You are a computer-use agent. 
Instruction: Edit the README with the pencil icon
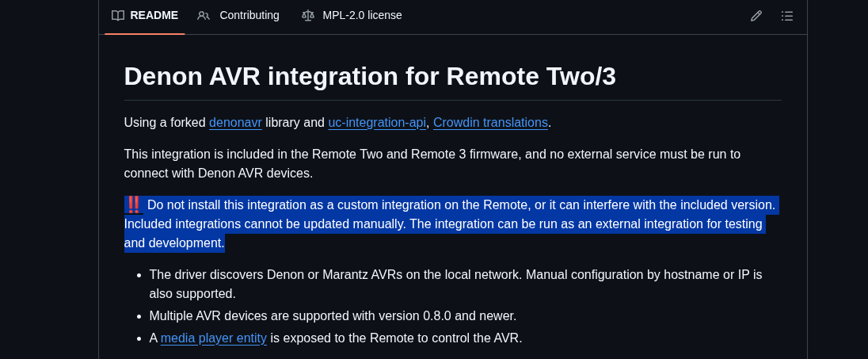(756, 16)
